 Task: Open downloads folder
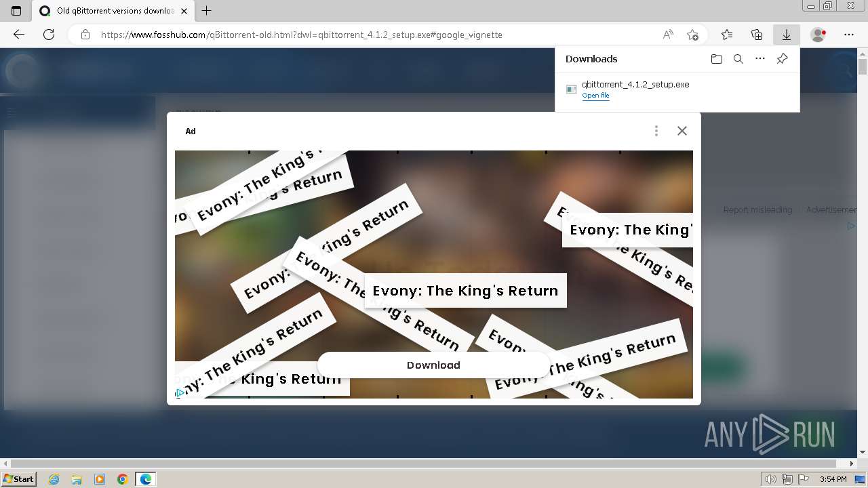coord(717,59)
